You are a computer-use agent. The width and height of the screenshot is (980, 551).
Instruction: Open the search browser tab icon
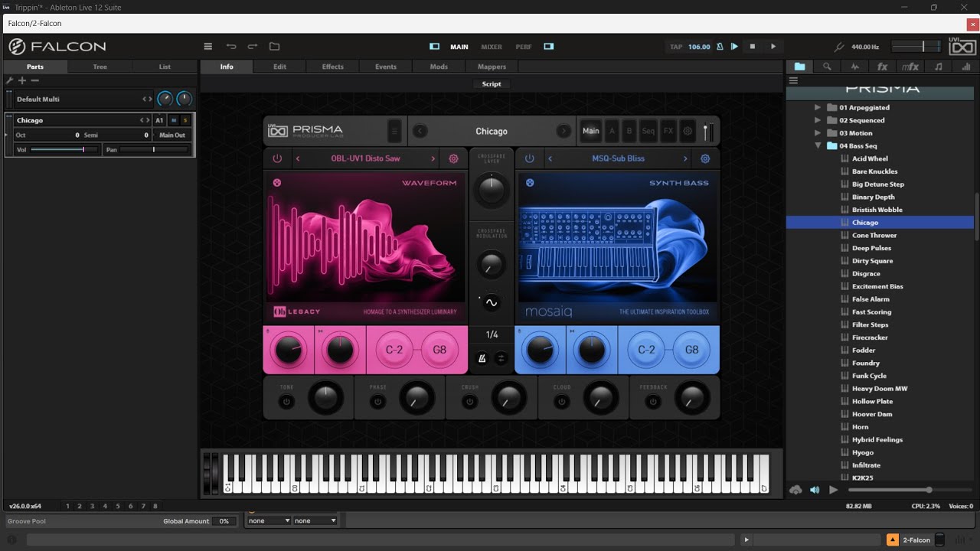(x=827, y=67)
